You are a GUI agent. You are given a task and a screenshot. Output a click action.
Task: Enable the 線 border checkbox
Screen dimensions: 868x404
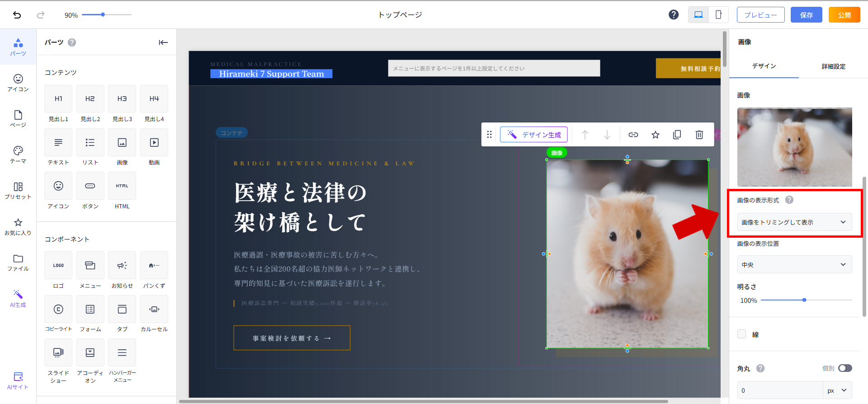pos(742,334)
